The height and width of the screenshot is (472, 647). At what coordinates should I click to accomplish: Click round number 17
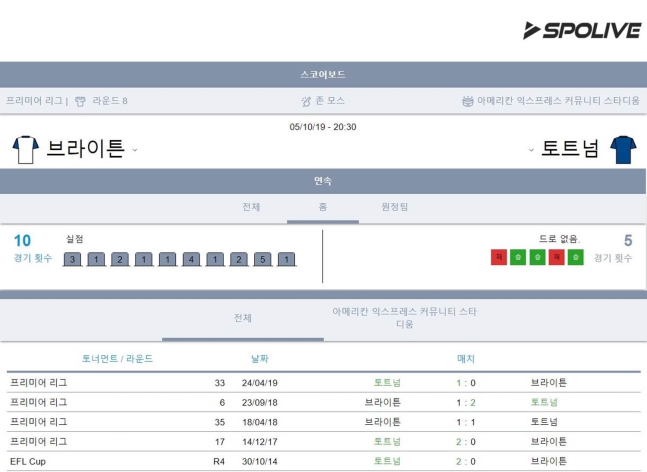(x=220, y=442)
